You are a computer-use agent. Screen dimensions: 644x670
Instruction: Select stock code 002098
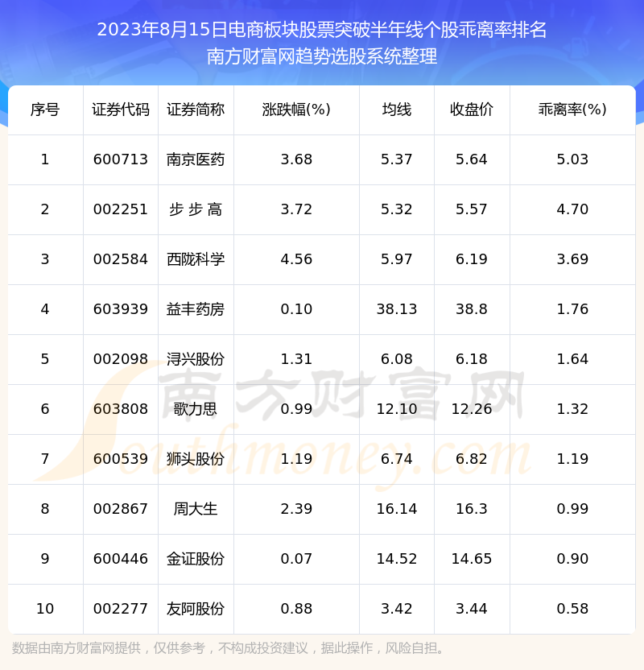(121, 359)
